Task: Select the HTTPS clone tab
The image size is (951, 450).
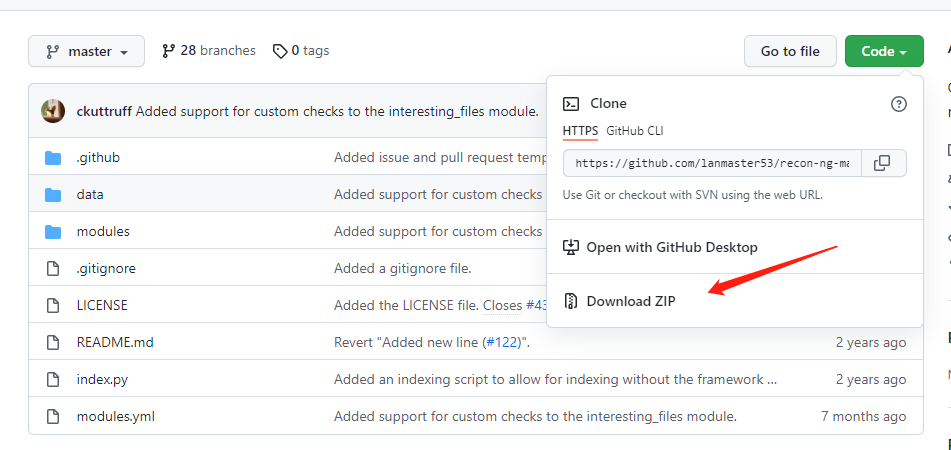Action: [x=580, y=130]
